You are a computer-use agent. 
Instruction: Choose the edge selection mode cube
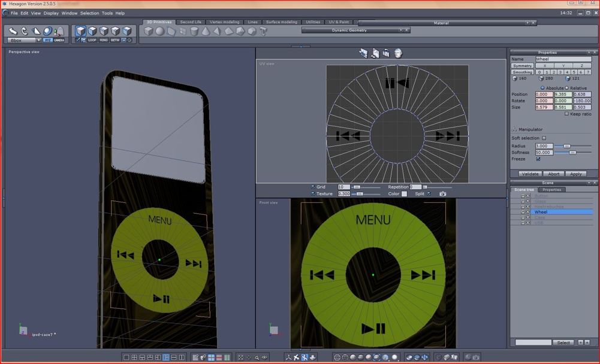coord(104,31)
